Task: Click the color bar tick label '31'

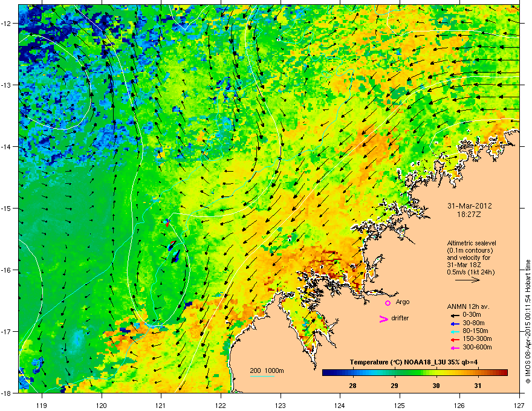Action: point(478,386)
